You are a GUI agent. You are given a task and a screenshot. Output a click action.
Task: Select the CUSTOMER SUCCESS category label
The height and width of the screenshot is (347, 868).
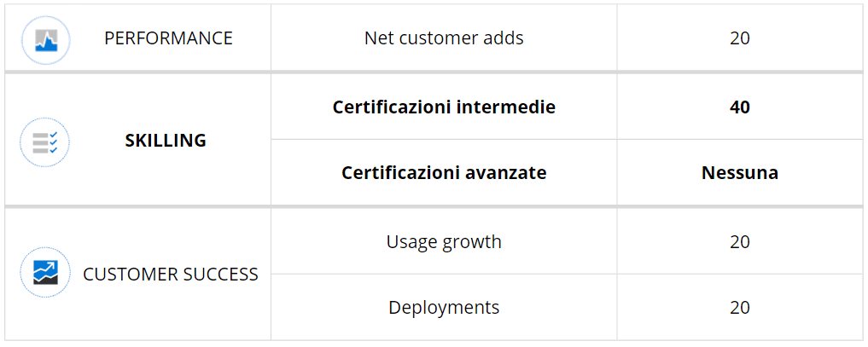tap(171, 275)
